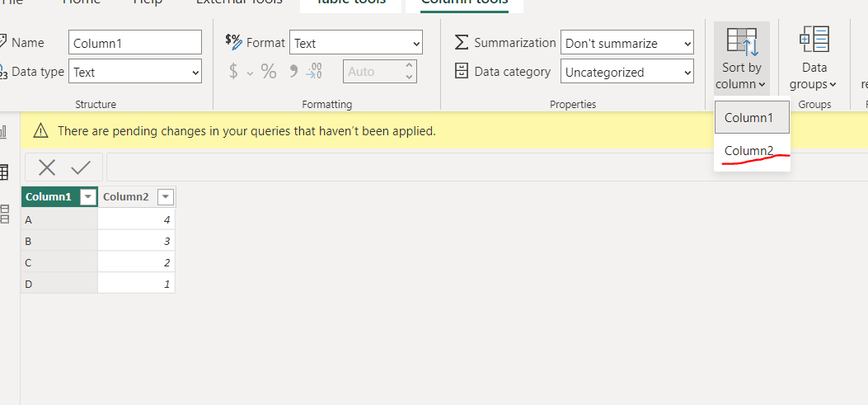Click the currency format dollar icon
Screen dimensions: 868x405
(233, 71)
